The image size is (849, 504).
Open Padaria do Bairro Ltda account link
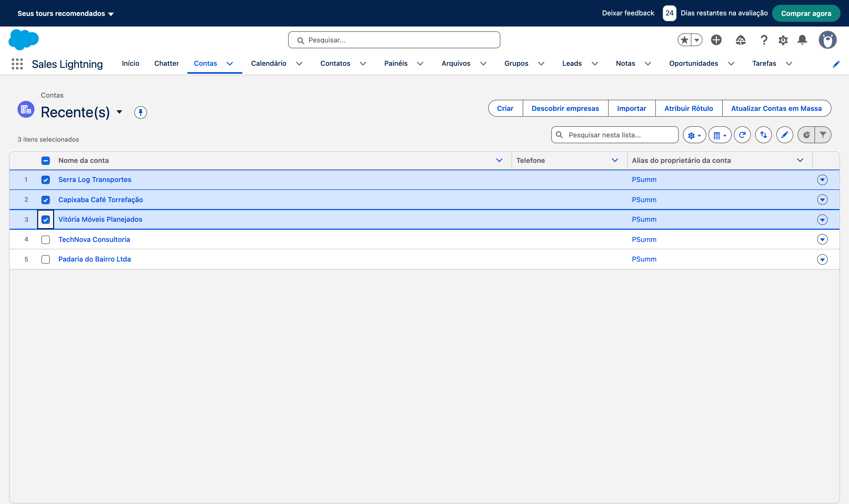click(x=94, y=259)
